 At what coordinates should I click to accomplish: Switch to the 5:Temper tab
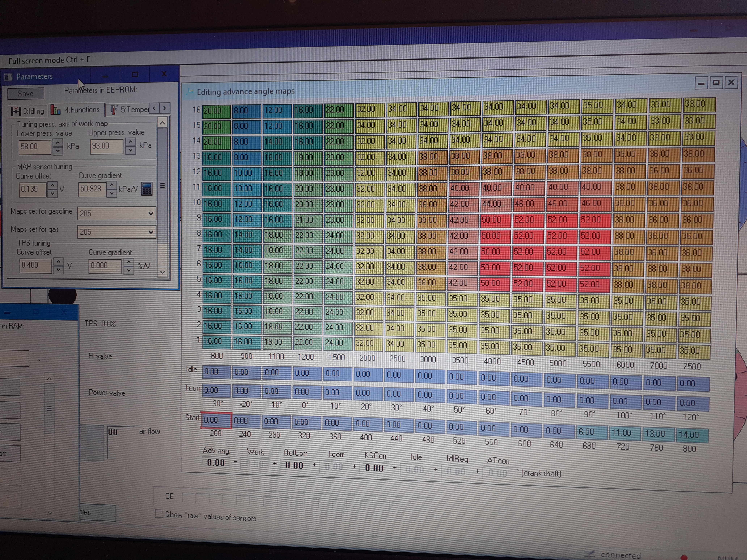point(134,109)
